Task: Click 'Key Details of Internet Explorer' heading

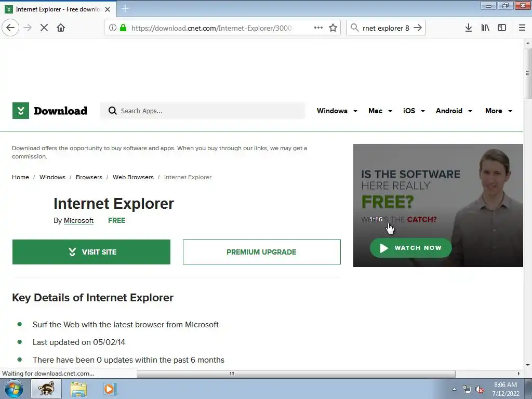Action: [92, 298]
